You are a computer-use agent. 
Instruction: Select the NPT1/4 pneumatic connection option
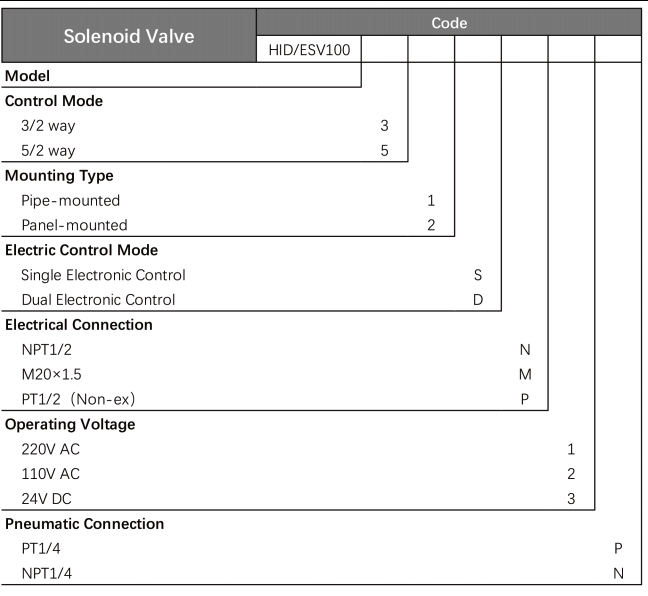[46, 574]
